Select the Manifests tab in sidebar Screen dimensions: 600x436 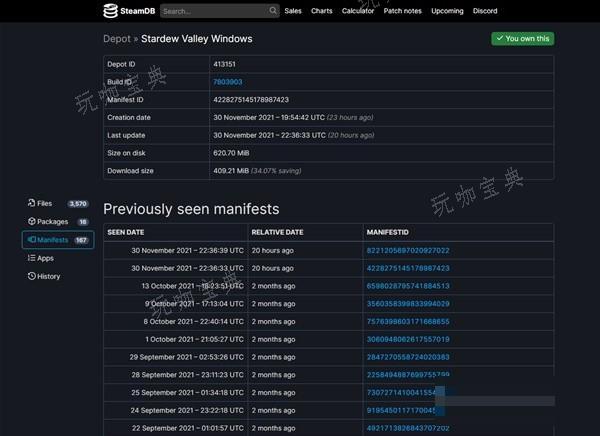(x=58, y=240)
